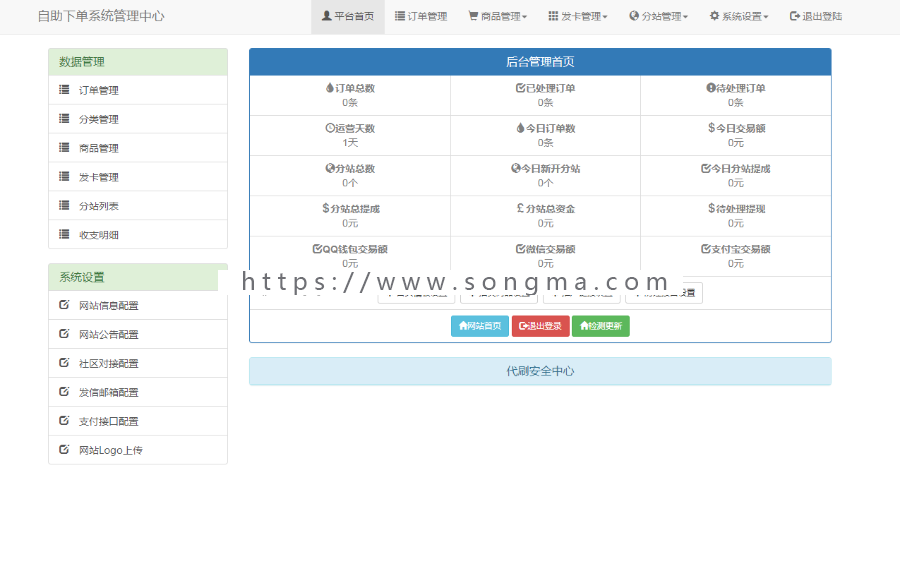Click list icon next to sidebar 分站列表
This screenshot has height=564, width=900.
(x=64, y=205)
